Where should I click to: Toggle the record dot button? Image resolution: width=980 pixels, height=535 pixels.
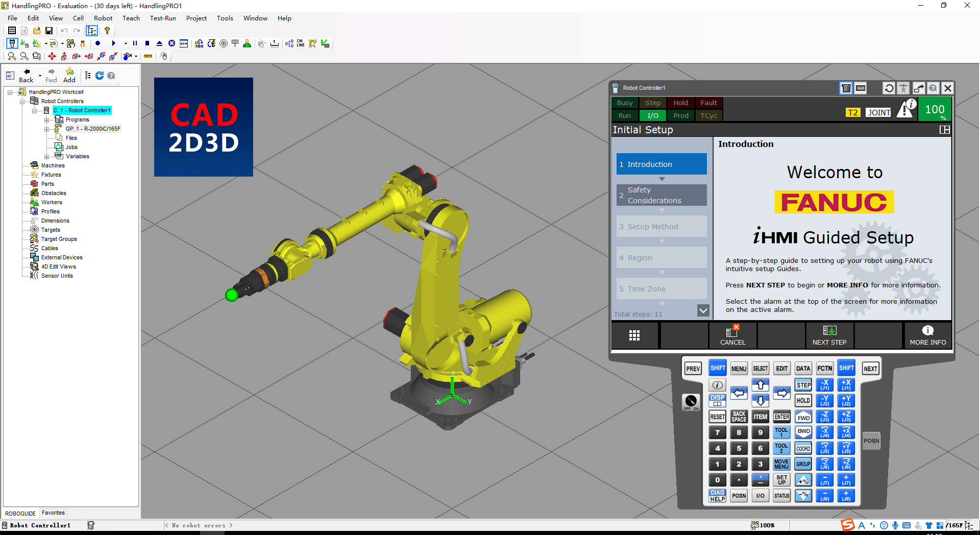coord(98,43)
